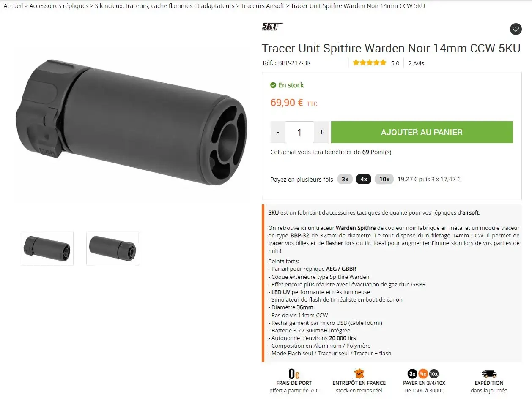Add product to wishlist heart icon

pyautogui.click(x=516, y=29)
